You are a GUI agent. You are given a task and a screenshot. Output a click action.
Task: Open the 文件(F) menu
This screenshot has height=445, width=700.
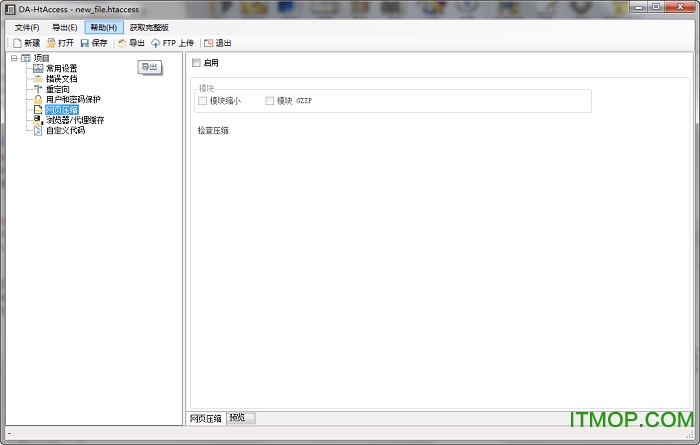coord(27,28)
